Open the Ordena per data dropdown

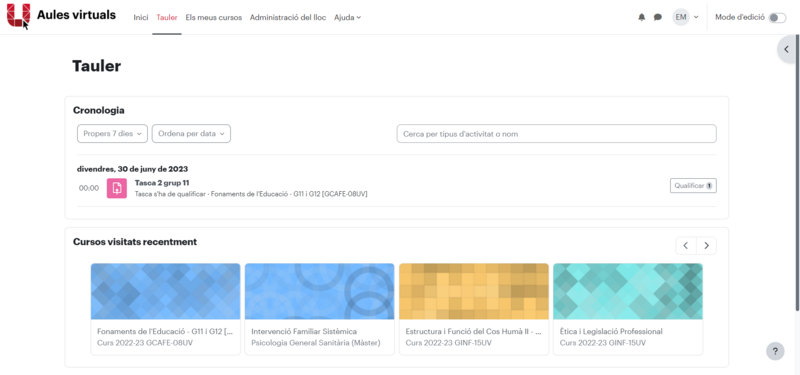[191, 134]
